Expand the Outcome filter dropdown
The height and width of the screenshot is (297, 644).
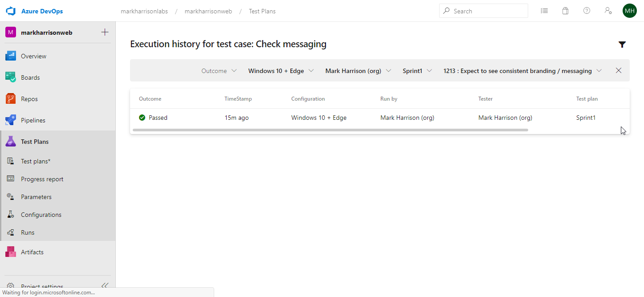(219, 71)
